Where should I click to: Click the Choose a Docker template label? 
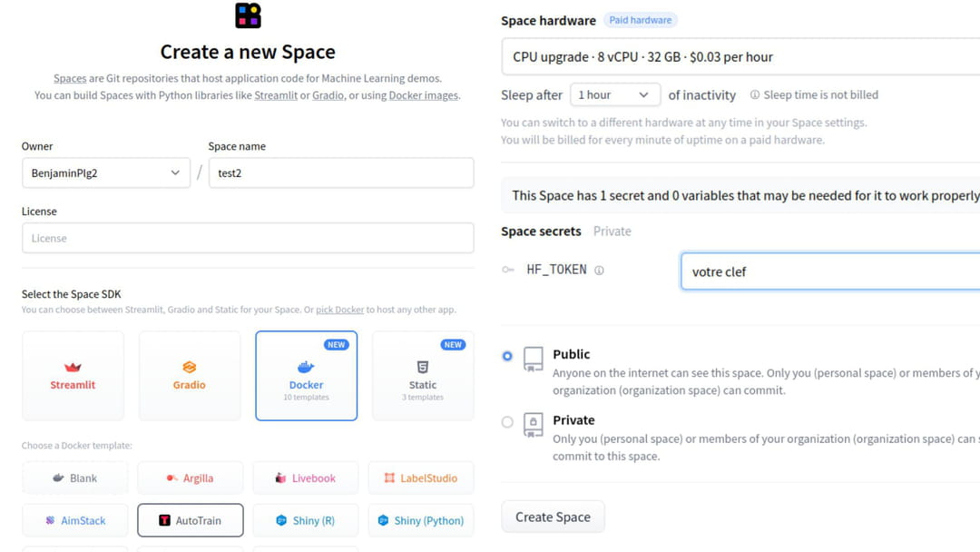click(77, 446)
